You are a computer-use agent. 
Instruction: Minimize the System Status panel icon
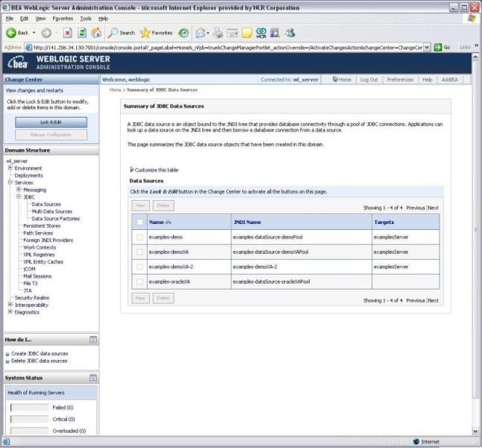pos(93,378)
